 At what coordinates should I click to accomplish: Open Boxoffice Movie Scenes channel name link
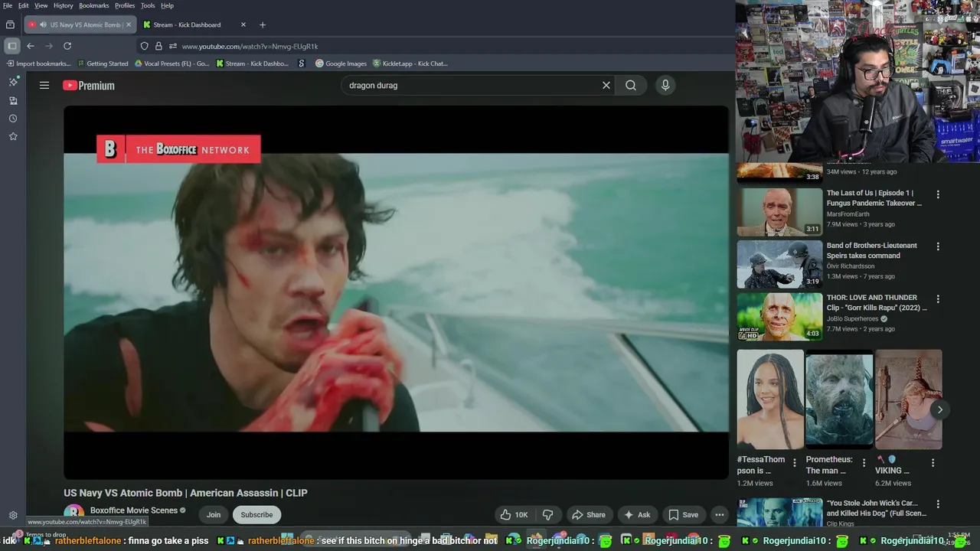(x=134, y=510)
